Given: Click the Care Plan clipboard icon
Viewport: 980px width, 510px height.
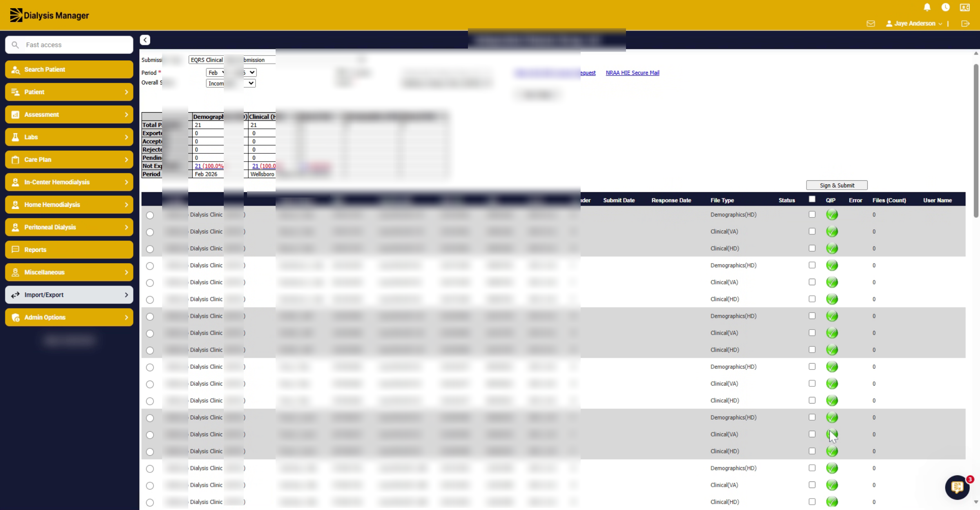Looking at the screenshot, I should (x=16, y=160).
